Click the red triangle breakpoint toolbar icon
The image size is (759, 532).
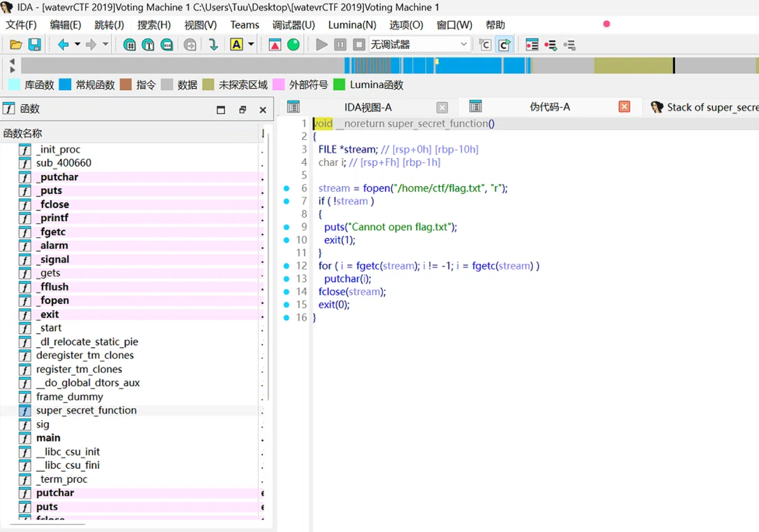click(275, 45)
